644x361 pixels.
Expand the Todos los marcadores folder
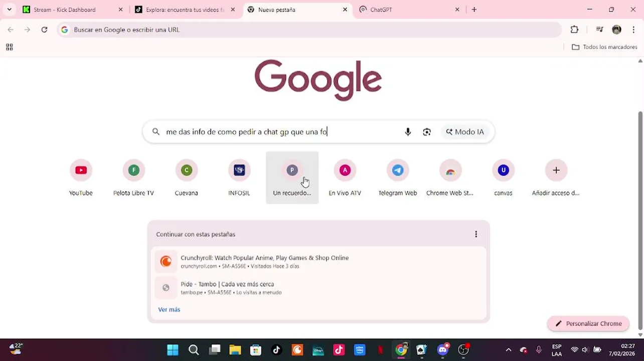pyautogui.click(x=604, y=47)
